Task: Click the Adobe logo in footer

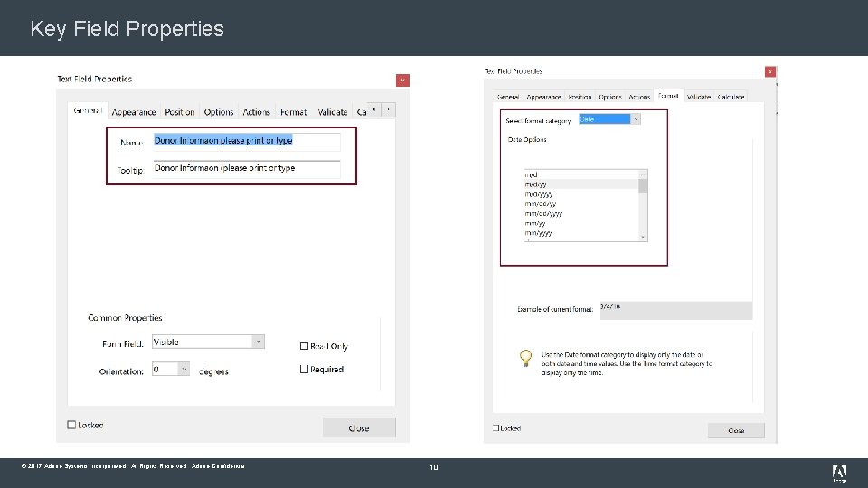Action: point(839,473)
